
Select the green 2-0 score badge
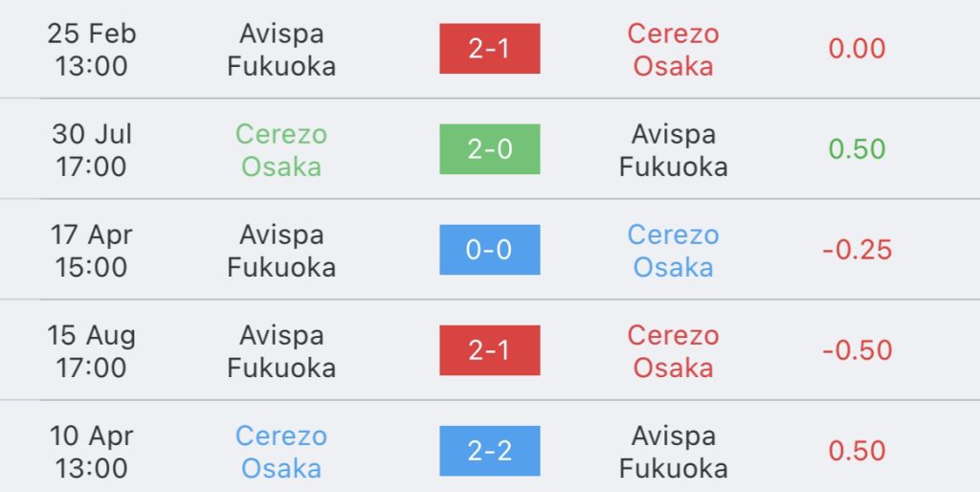[489, 148]
